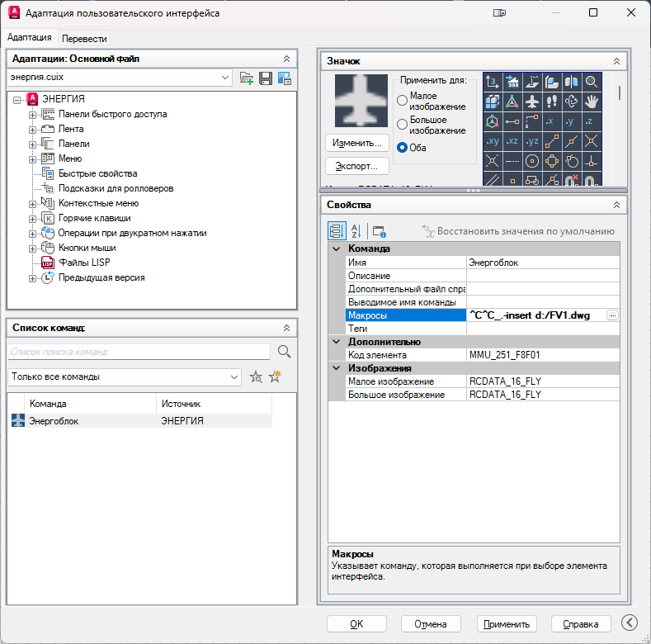651x644 pixels.
Task: Select the perpendicular snap icon
Action: click(592, 161)
